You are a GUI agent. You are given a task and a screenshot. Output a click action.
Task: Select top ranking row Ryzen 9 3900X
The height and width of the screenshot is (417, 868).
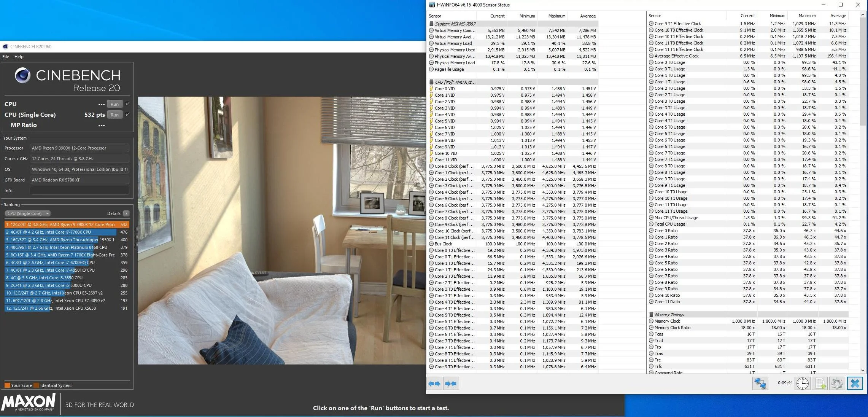[67, 224]
